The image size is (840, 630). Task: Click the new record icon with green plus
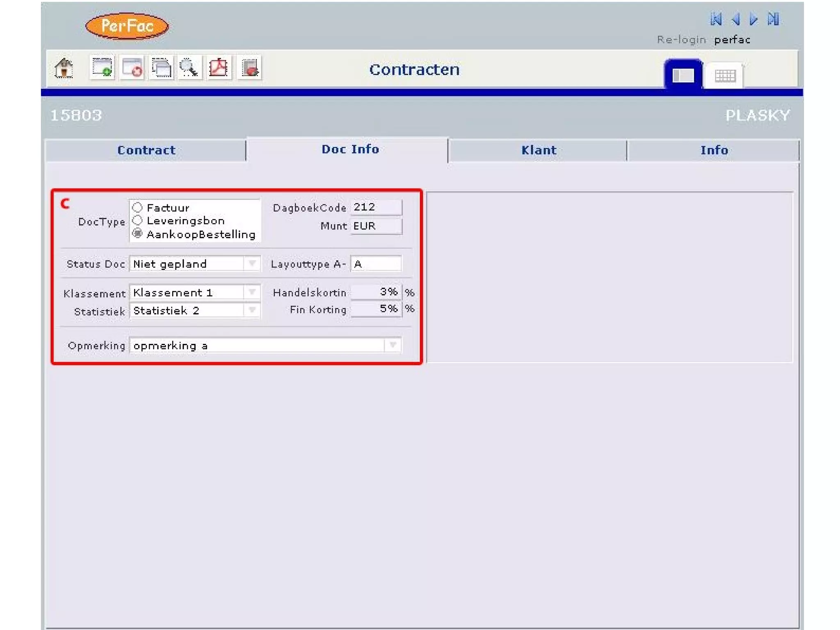pos(102,67)
